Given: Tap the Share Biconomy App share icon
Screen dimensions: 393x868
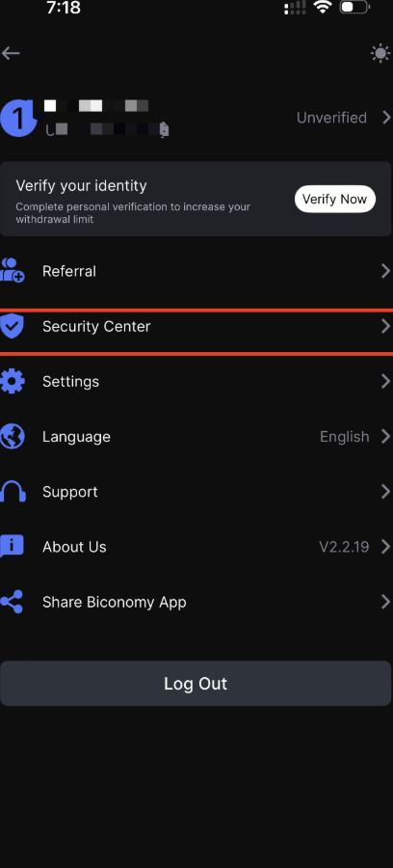Looking at the screenshot, I should tap(12, 602).
